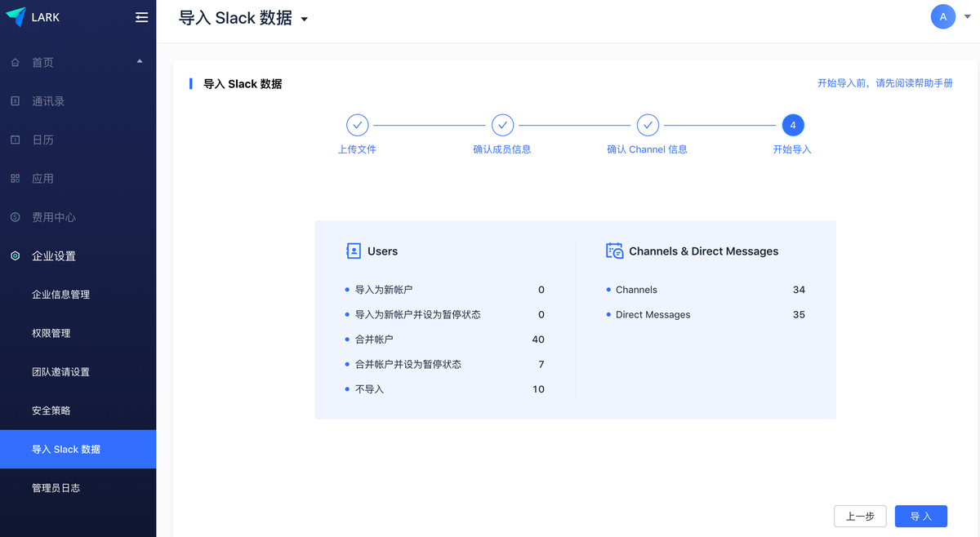Image resolution: width=980 pixels, height=537 pixels.
Task: Select the 费用中心 billing icon
Action: 15,217
